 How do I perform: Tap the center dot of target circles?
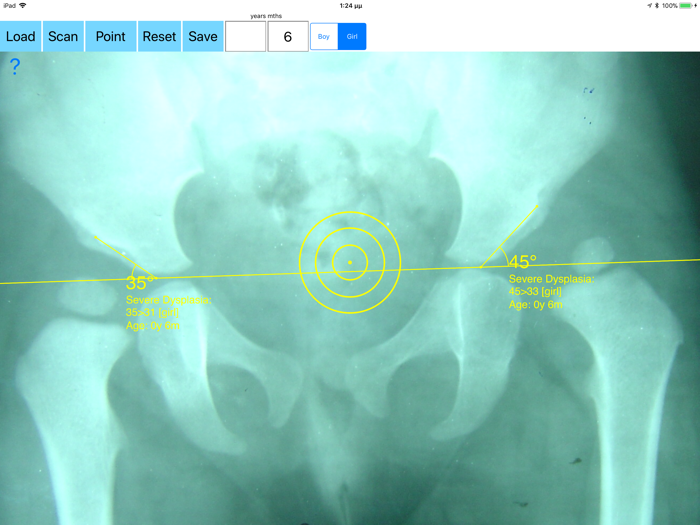[350, 262]
